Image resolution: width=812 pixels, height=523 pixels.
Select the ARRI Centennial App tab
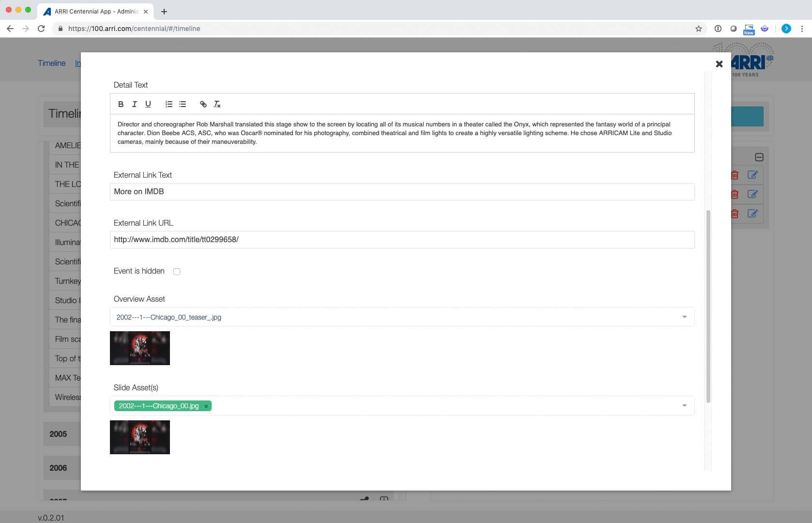[95, 12]
